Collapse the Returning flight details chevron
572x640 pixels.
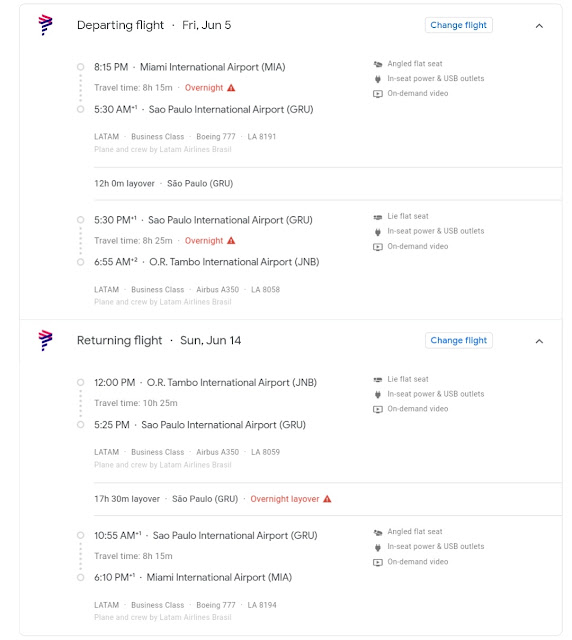click(539, 341)
